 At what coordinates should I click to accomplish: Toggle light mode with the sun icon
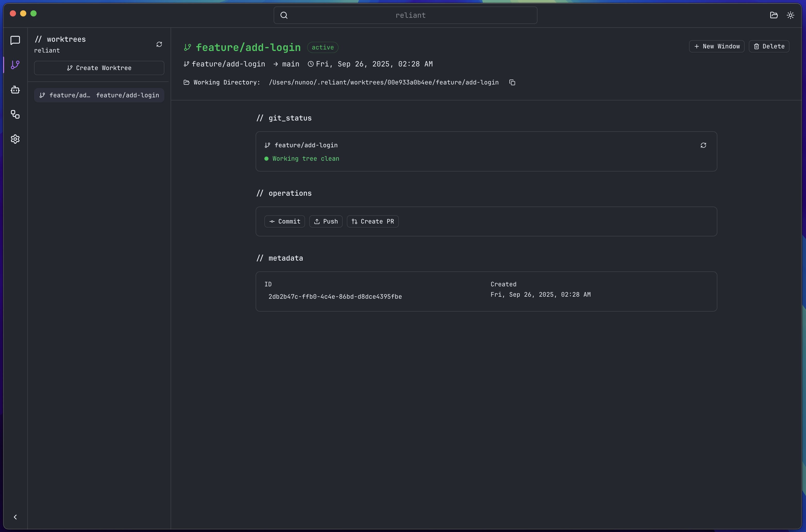tap(790, 15)
